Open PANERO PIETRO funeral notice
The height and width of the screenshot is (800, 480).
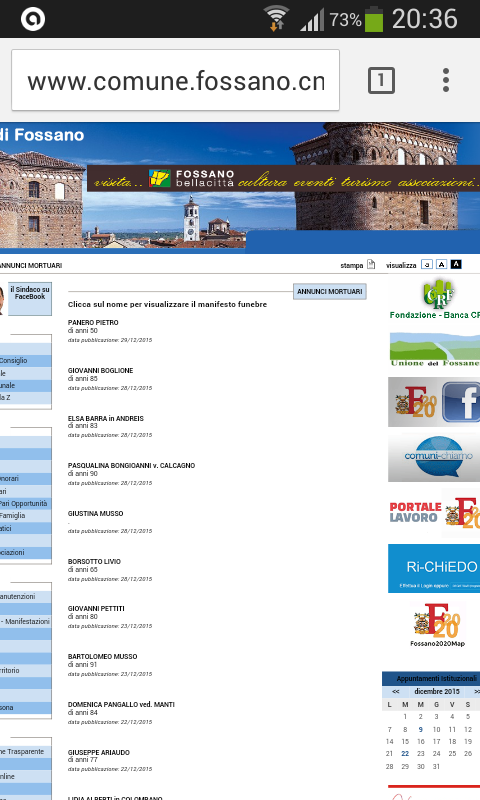pos(93,322)
